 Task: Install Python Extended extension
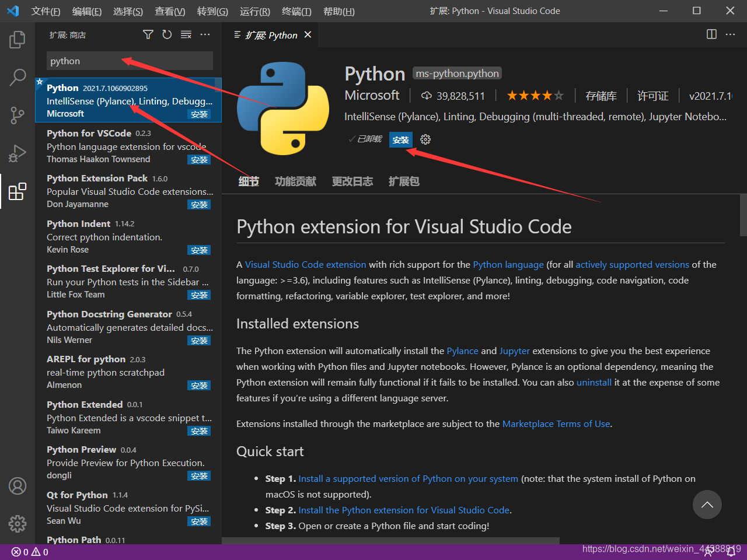[199, 431]
